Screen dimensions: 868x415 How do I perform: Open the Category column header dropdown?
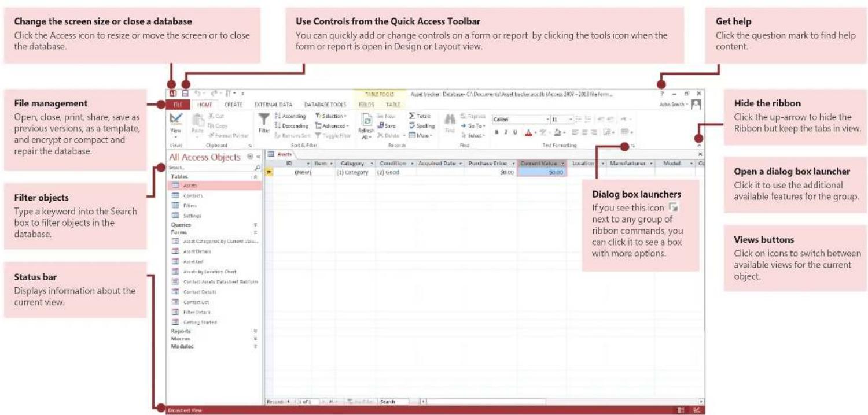(x=371, y=164)
